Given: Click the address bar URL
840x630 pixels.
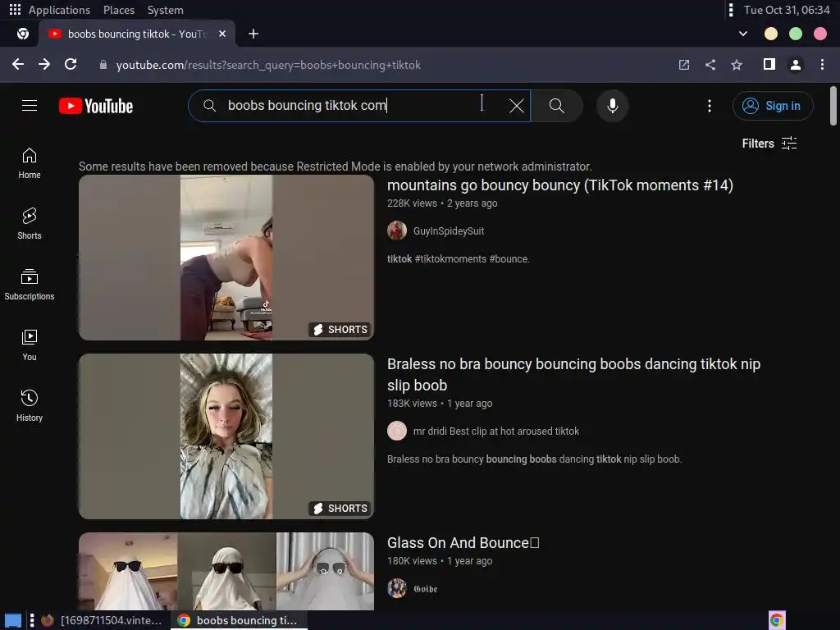Looking at the screenshot, I should pos(268,65).
